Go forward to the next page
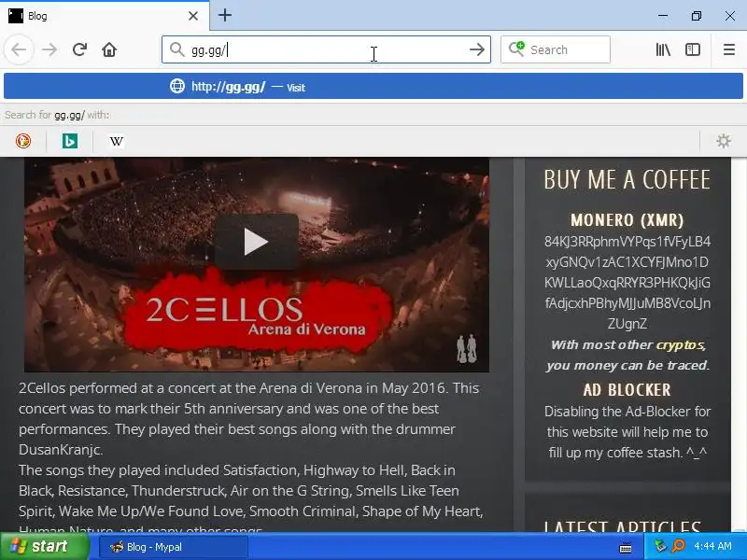Viewport: 747px width, 560px height. tap(49, 49)
